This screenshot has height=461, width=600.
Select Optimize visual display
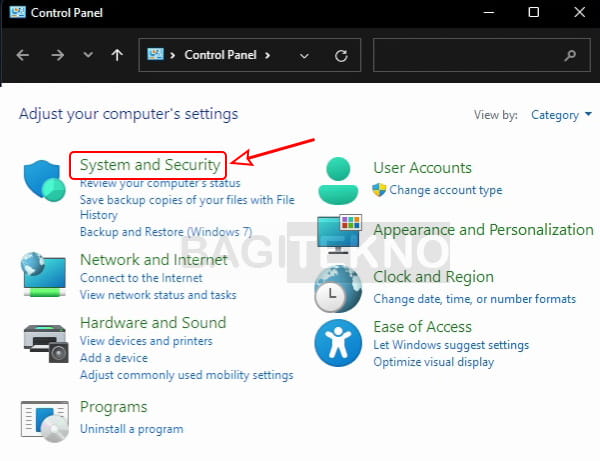[x=434, y=362]
